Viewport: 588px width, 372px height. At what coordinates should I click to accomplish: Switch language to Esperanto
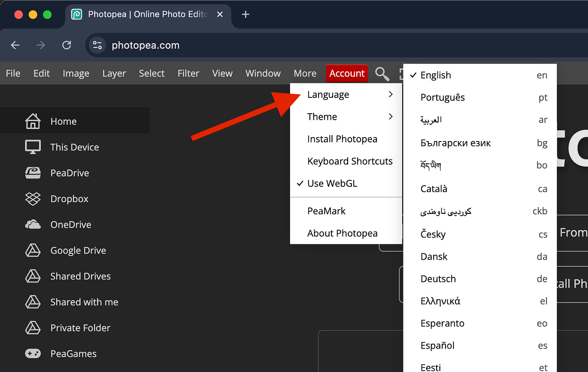(x=480, y=323)
